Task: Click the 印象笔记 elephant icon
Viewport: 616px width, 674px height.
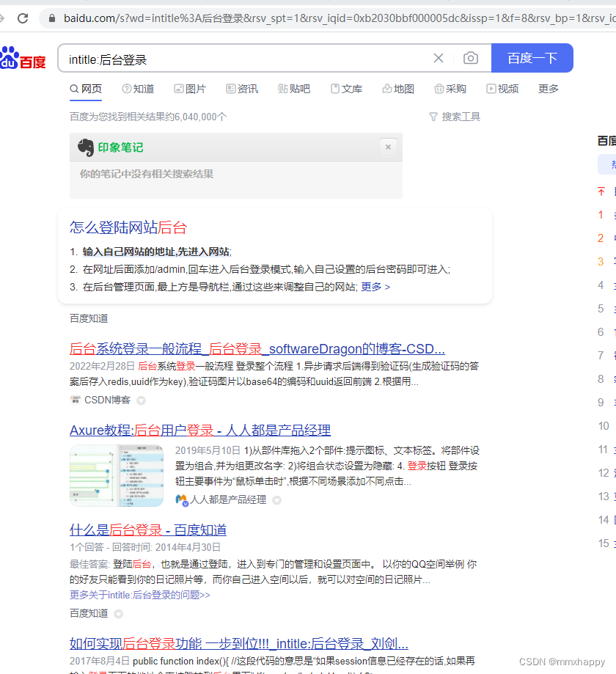Action: pyautogui.click(x=86, y=147)
